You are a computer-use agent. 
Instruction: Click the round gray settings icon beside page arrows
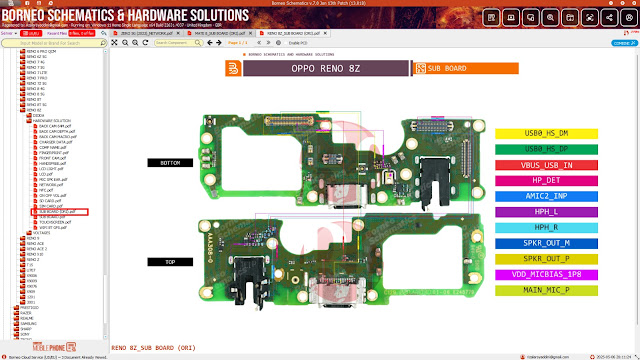click(278, 43)
